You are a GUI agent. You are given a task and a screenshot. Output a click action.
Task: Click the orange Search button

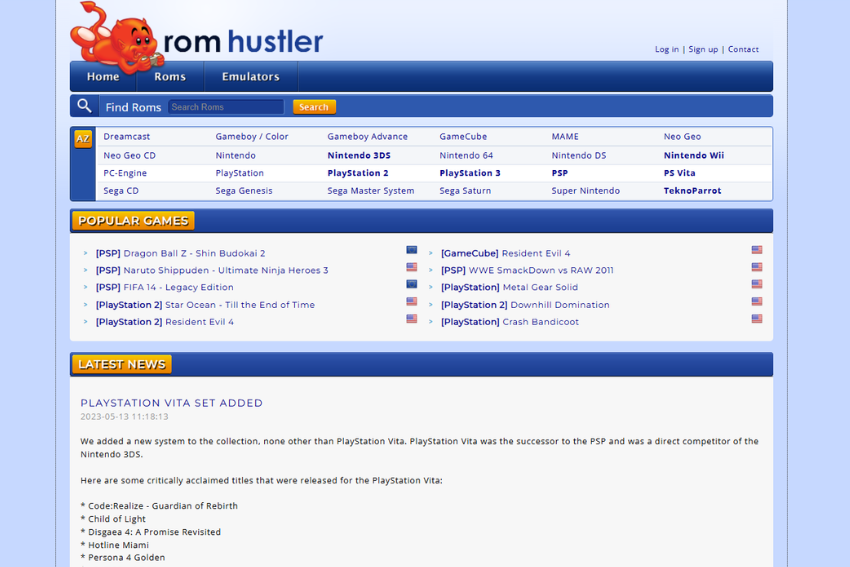click(x=314, y=107)
